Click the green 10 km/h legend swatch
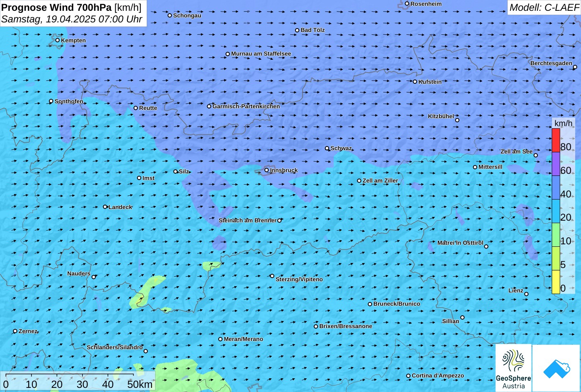 (x=556, y=235)
